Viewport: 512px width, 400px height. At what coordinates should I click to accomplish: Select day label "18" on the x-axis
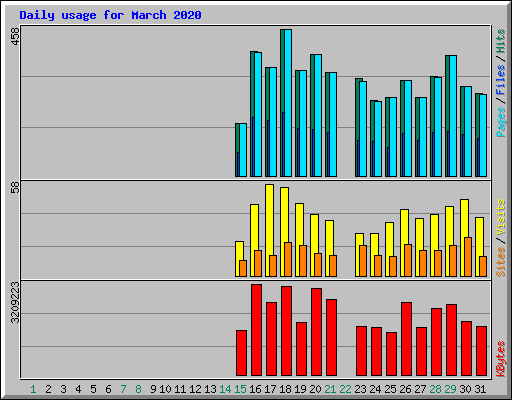285,389
